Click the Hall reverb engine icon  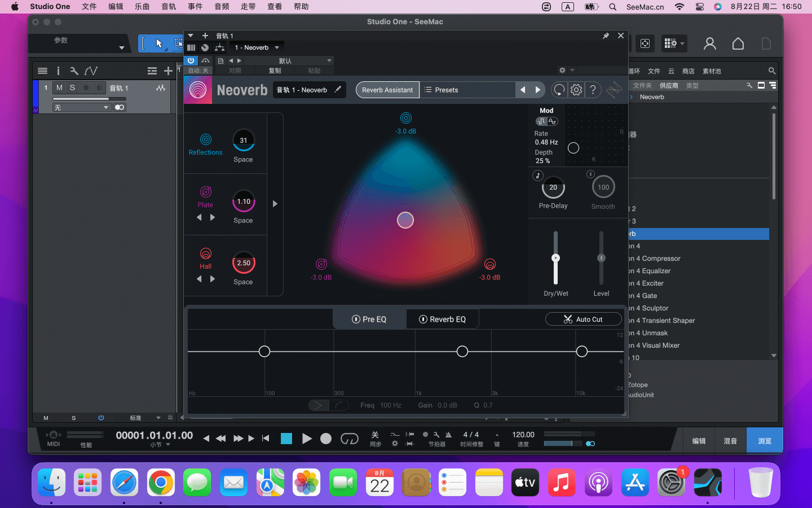pyautogui.click(x=206, y=254)
